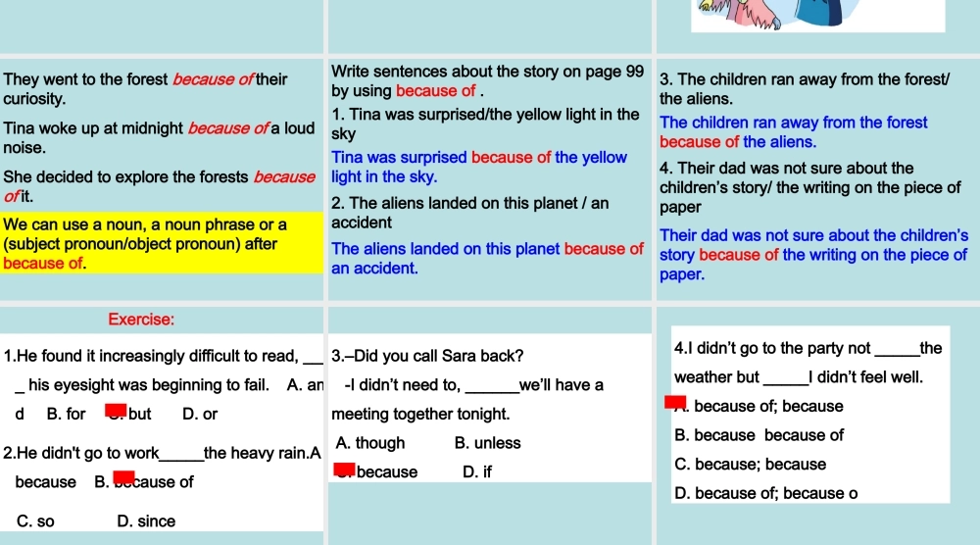Click the cartoon illustration at the top
Image resolution: width=980 pixels, height=545 pixels.
point(818,15)
